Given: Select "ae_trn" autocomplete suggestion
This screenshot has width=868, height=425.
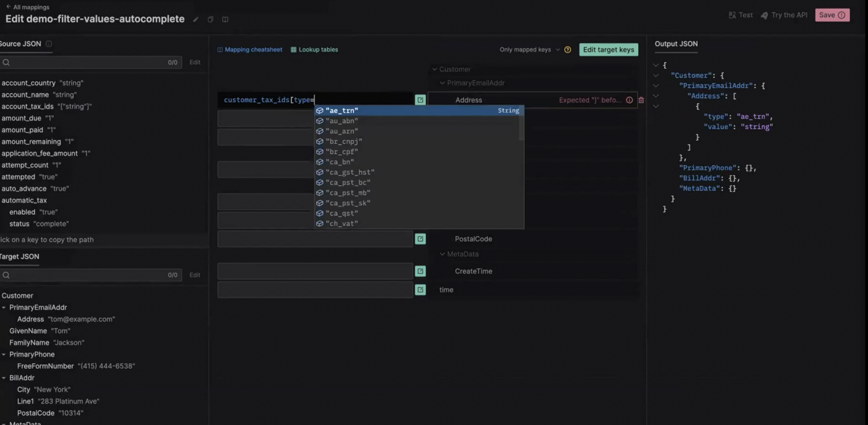Looking at the screenshot, I should (419, 110).
